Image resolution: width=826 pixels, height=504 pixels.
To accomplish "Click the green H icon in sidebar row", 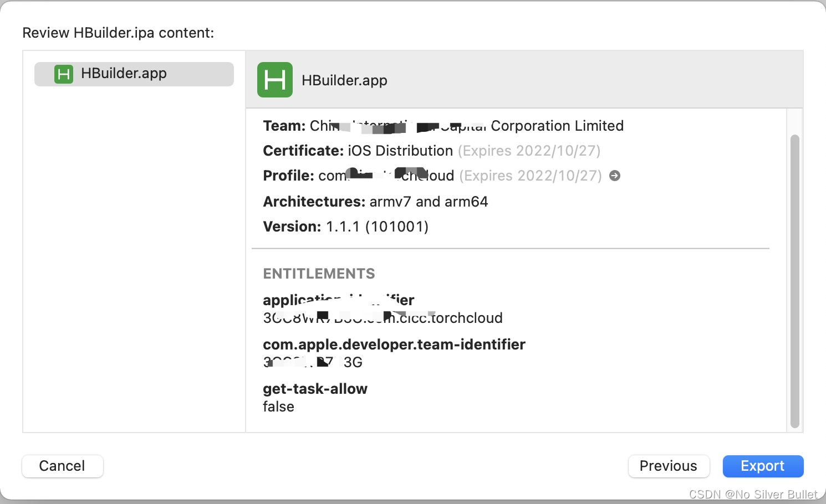I will tap(64, 74).
